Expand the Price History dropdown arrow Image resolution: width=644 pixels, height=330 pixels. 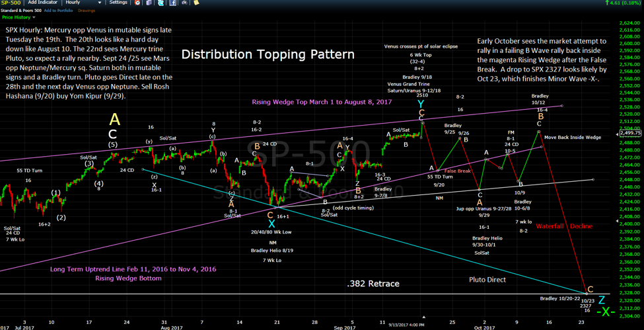[34, 18]
